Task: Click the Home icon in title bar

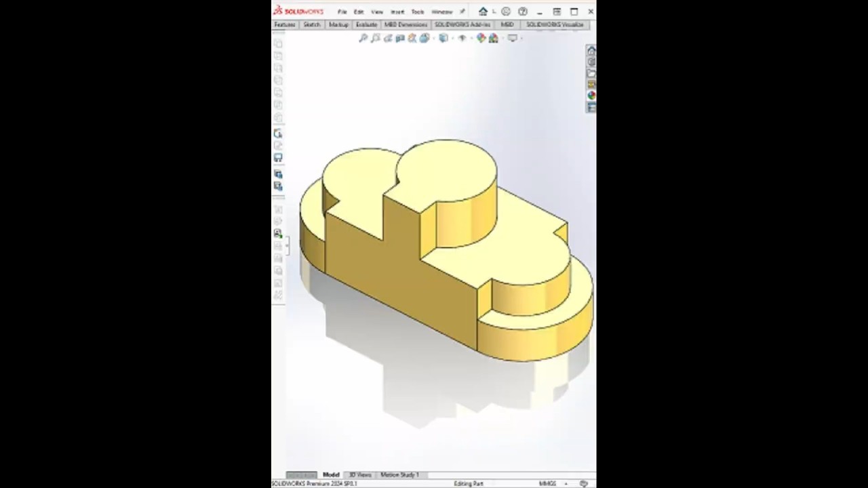Action: 483,12
